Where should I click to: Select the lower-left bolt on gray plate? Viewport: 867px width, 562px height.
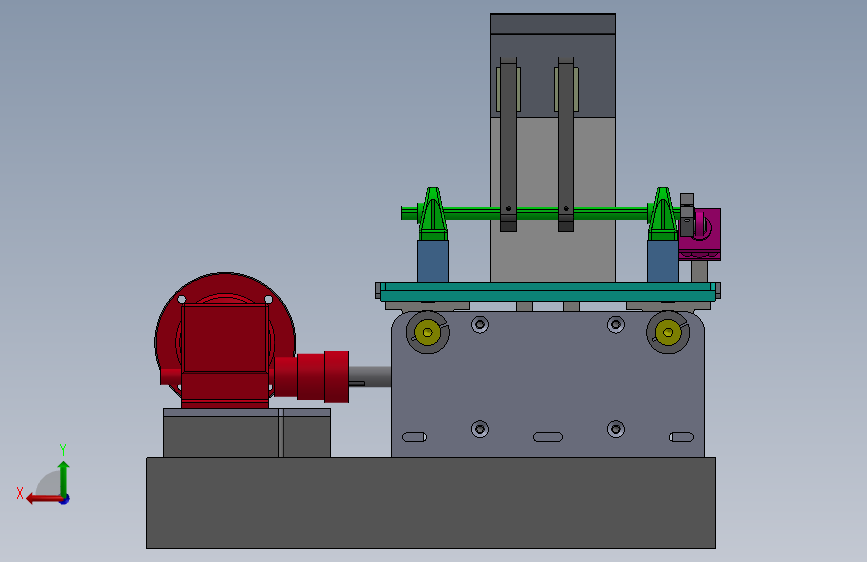480,429
